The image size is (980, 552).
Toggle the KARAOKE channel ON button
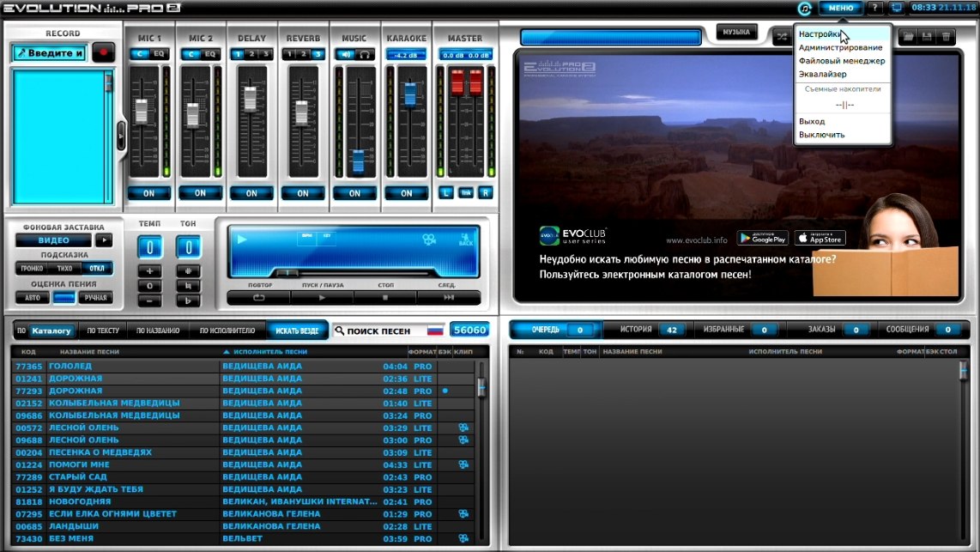(x=406, y=193)
